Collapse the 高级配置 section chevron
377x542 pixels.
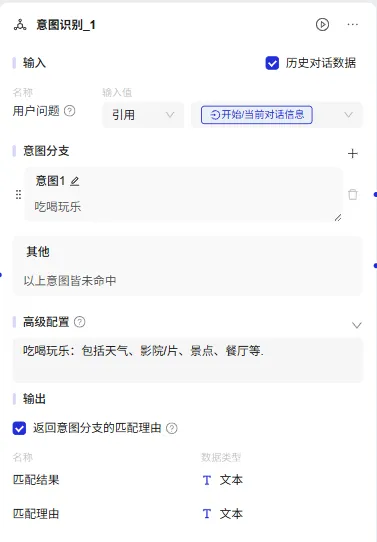[357, 325]
